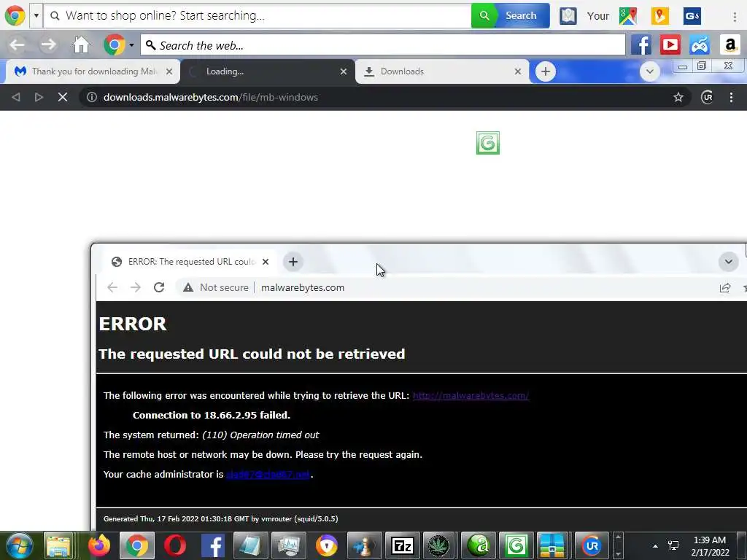
Task: Open Google Maps shortcut icon
Action: [x=628, y=16]
